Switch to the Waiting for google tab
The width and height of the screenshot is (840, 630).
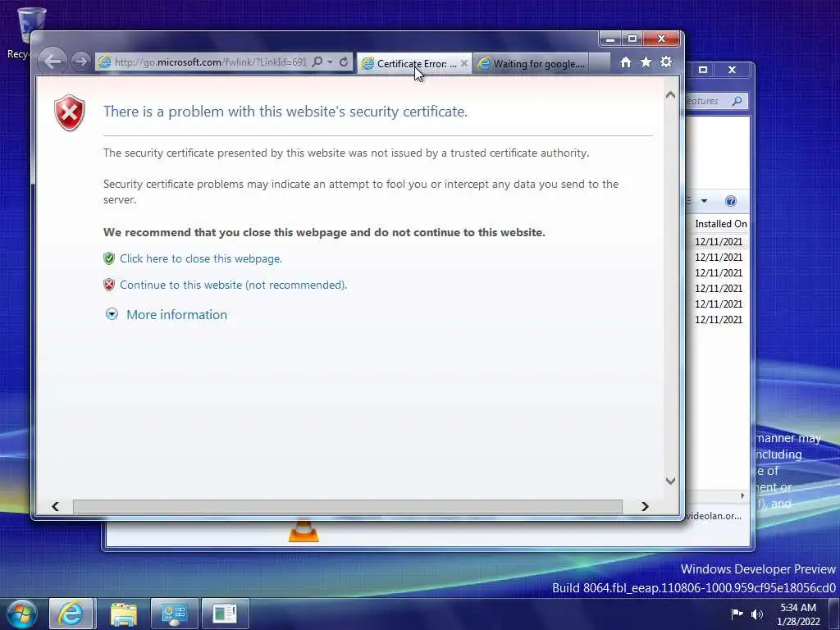coord(531,64)
